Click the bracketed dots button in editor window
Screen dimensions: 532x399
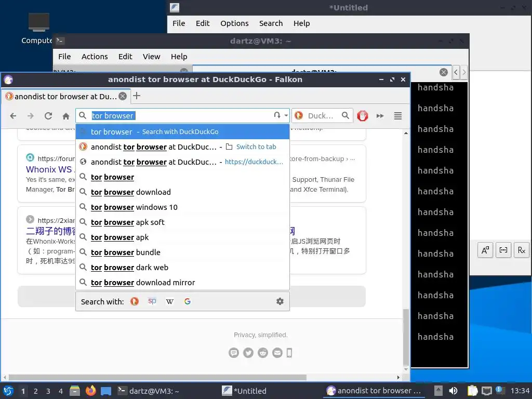pyautogui.click(x=503, y=250)
